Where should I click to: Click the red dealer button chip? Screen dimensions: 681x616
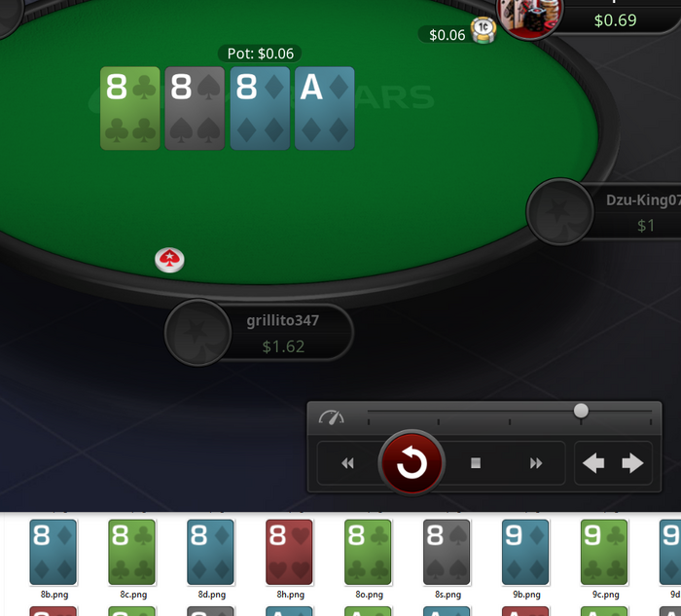(169, 260)
